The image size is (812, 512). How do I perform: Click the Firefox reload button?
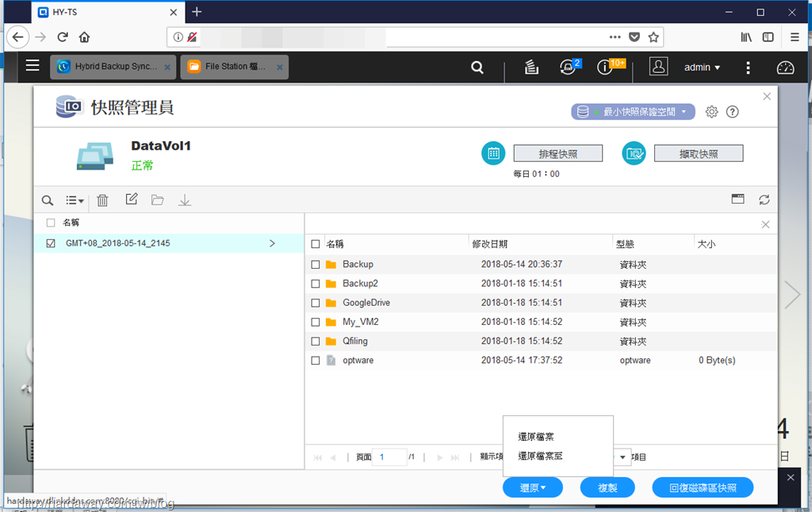pyautogui.click(x=63, y=37)
